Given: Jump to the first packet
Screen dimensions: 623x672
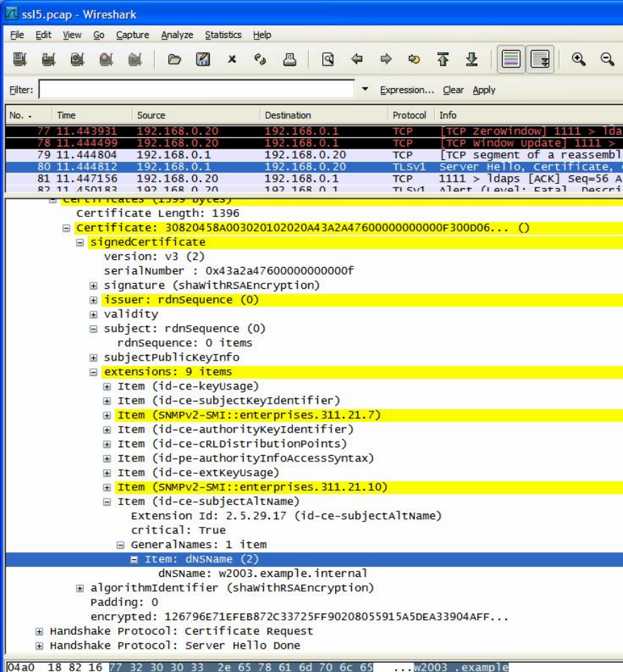Looking at the screenshot, I should coord(443,61).
